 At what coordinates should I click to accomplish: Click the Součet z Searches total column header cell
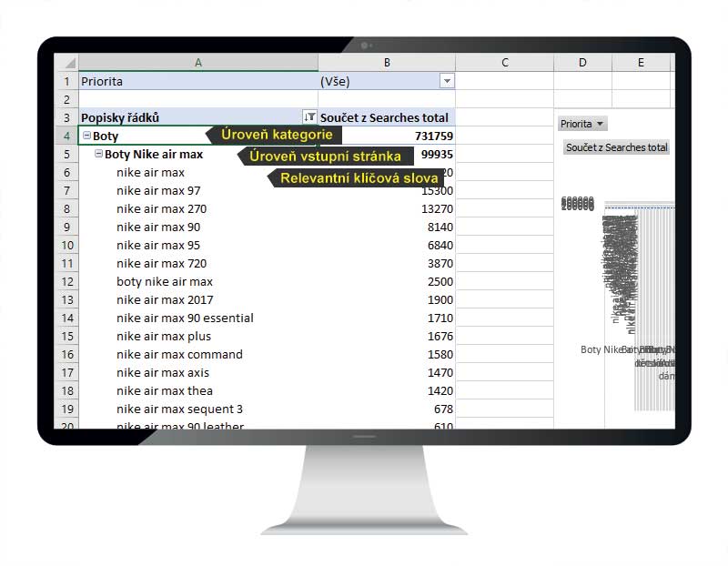387,117
